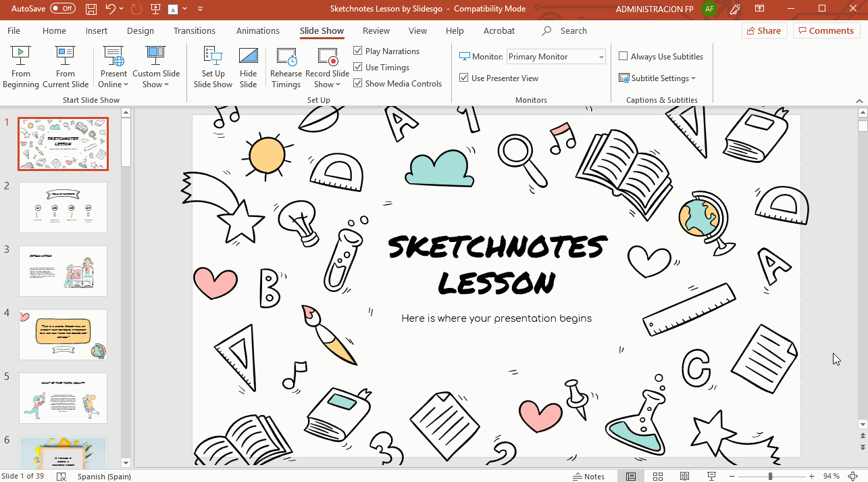Click the Save icon in title bar
Screen dimensions: 868x482
(x=91, y=9)
